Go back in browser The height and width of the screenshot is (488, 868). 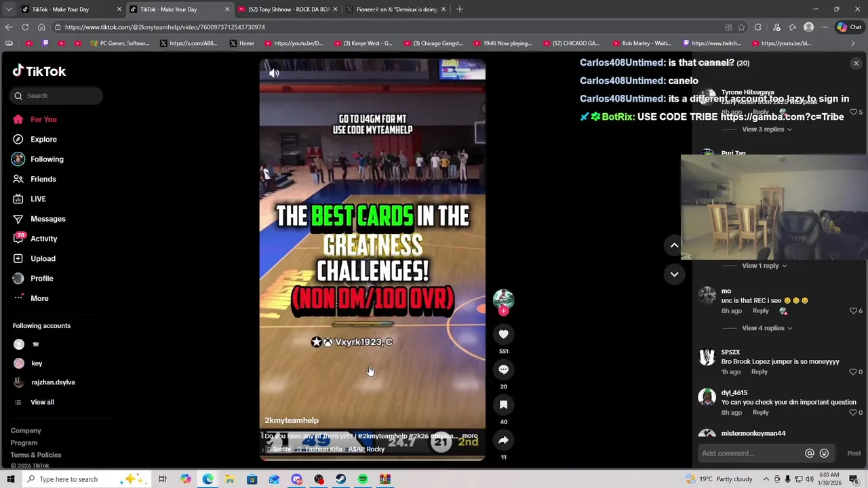pos(9,27)
